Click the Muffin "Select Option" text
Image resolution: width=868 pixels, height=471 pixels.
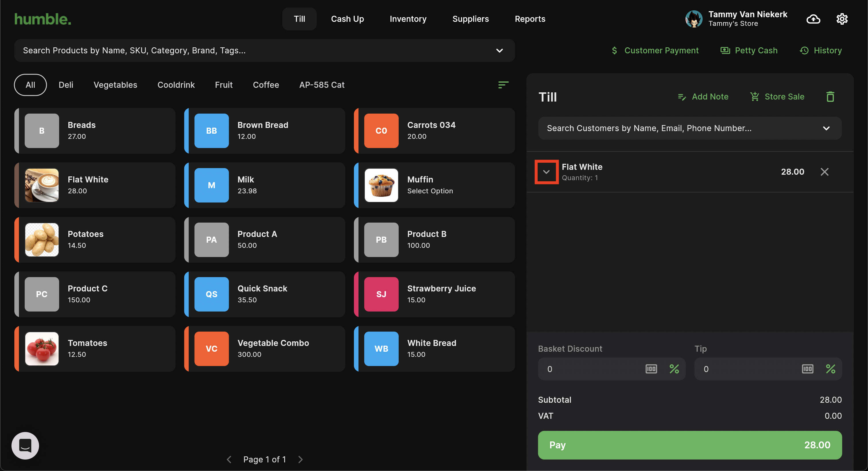click(x=430, y=191)
